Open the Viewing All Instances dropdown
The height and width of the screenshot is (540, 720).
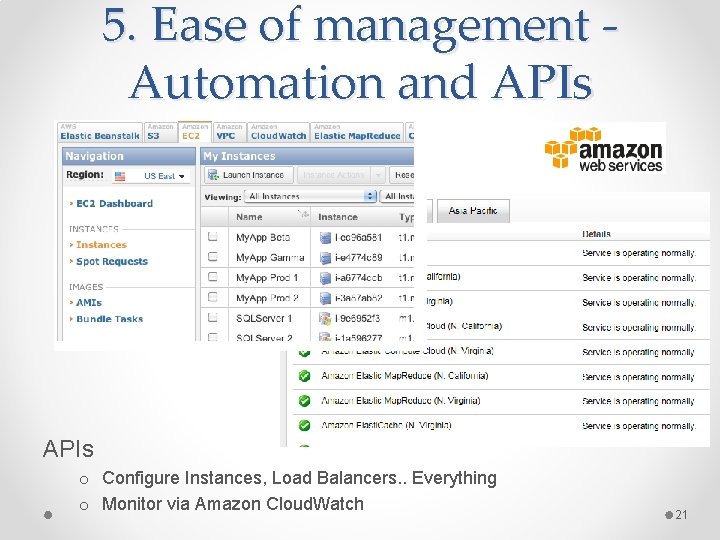tap(310, 197)
